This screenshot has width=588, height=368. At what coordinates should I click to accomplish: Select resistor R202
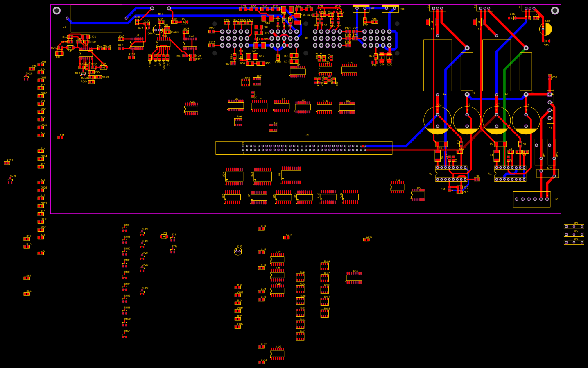tap(7, 163)
